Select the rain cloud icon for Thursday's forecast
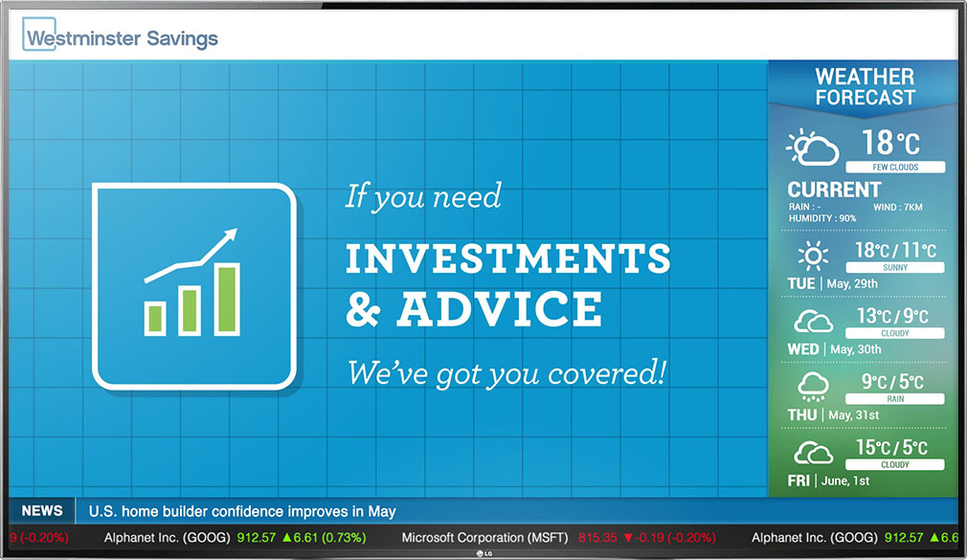967x560 pixels. [x=812, y=387]
